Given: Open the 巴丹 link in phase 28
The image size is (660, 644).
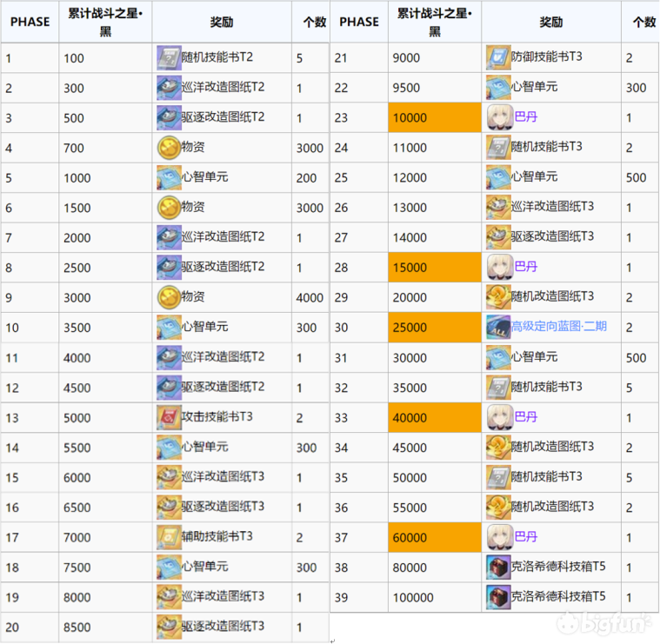Looking at the screenshot, I should 526,266.
